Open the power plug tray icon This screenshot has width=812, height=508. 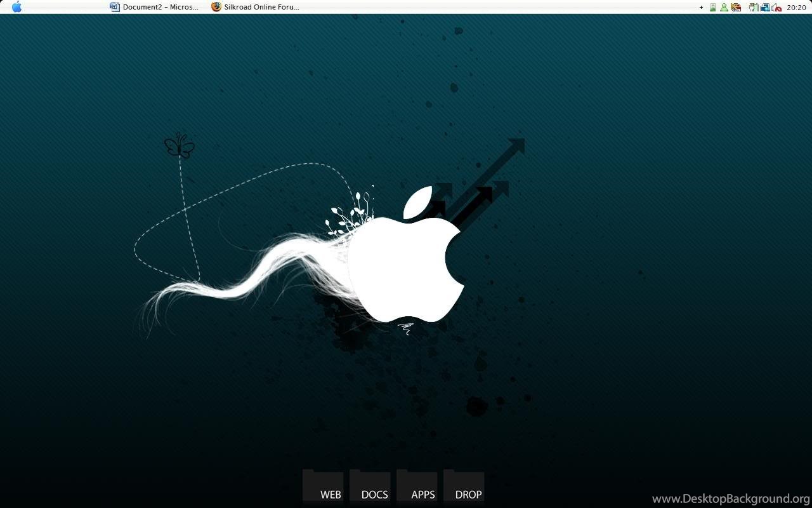point(754,8)
